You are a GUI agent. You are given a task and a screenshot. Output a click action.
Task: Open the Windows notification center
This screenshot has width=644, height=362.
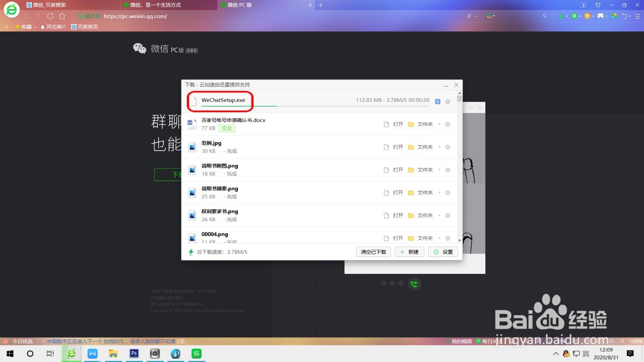630,354
